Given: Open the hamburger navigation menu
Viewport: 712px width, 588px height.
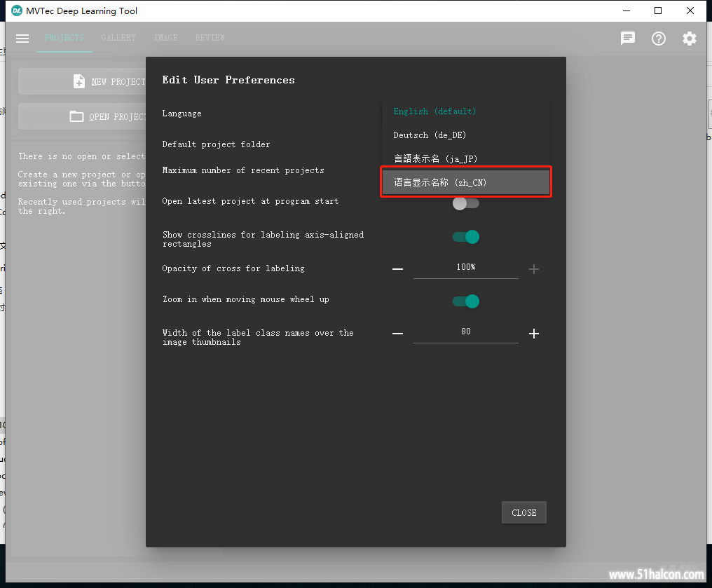Looking at the screenshot, I should click(22, 38).
